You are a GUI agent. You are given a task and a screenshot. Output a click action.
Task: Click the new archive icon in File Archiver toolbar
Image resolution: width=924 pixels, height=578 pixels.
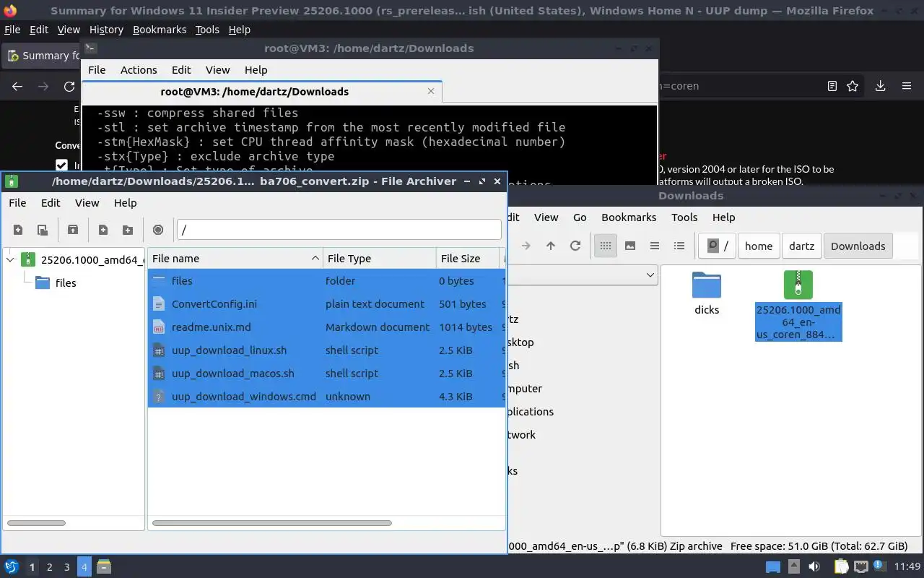coord(18,230)
